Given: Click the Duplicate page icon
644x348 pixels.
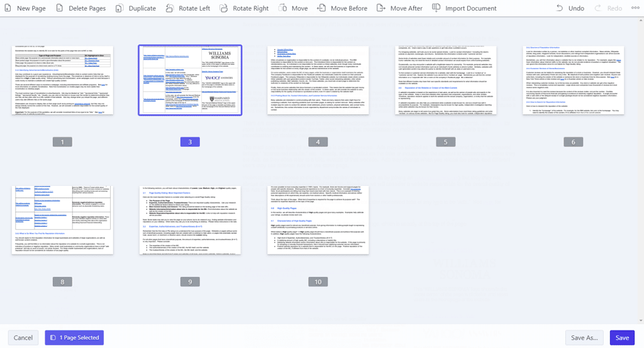Looking at the screenshot, I should pos(119,8).
